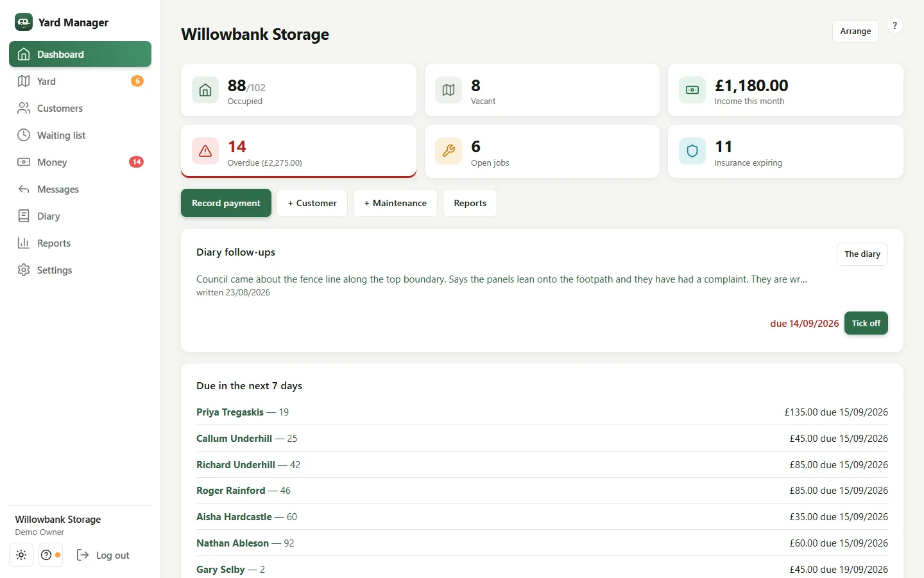
Task: Click the Record payment button
Action: [226, 203]
